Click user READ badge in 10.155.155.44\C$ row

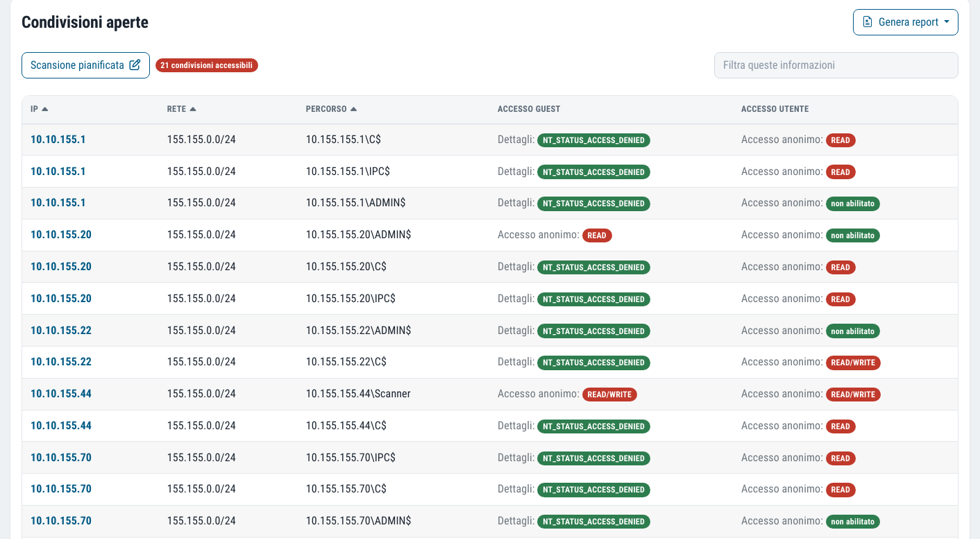(x=840, y=426)
